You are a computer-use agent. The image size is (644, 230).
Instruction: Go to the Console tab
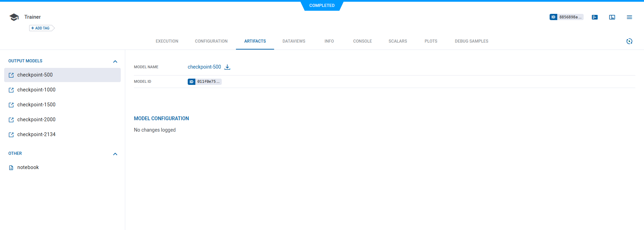(x=362, y=41)
